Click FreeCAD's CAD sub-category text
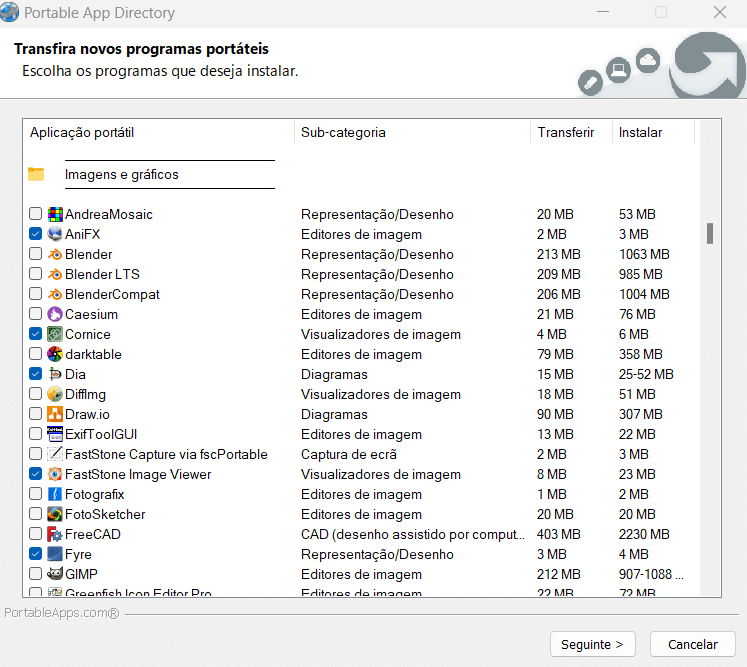 tap(413, 535)
